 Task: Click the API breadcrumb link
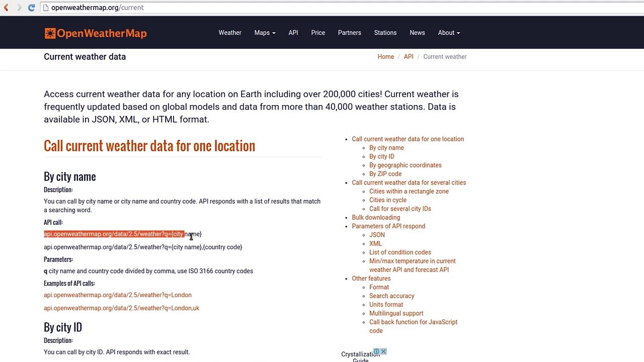coord(409,57)
